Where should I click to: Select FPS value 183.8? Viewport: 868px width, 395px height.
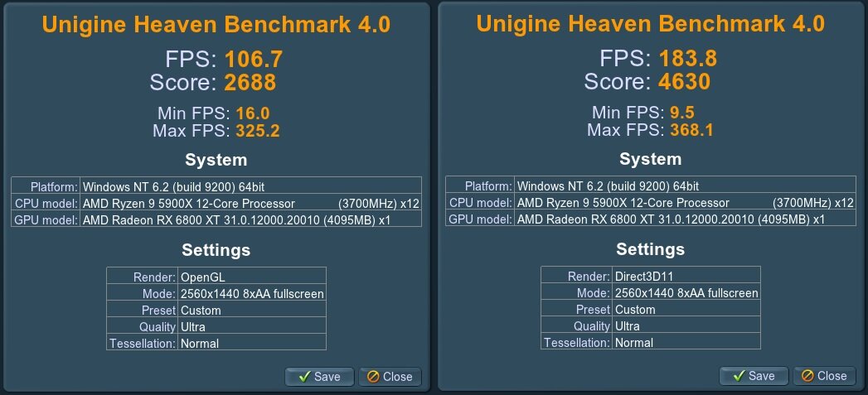(688, 59)
